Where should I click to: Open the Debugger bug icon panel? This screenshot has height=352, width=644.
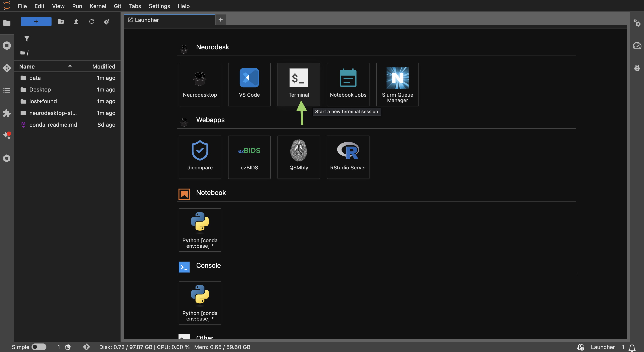point(637,68)
